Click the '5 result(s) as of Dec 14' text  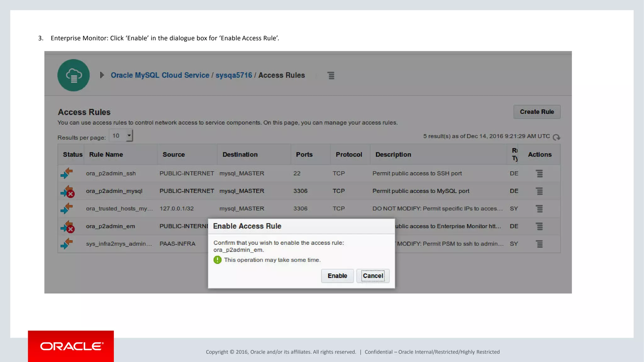486,136
